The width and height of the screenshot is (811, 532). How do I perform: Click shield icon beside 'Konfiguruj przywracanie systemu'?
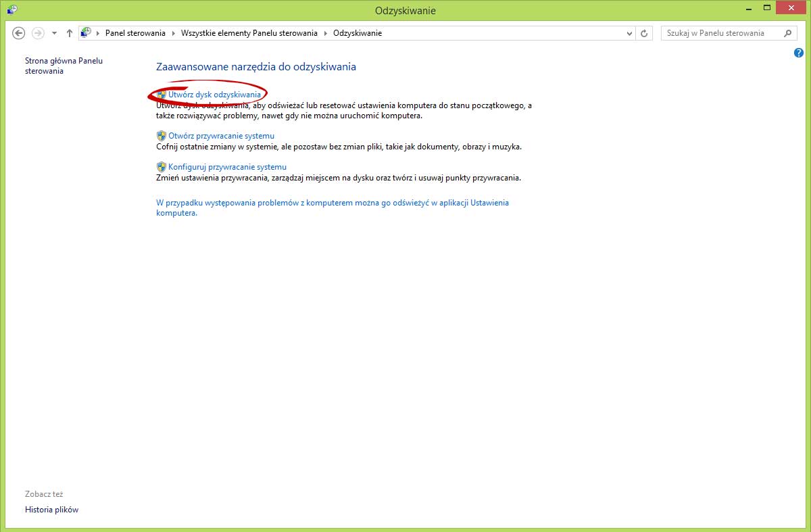tap(161, 166)
